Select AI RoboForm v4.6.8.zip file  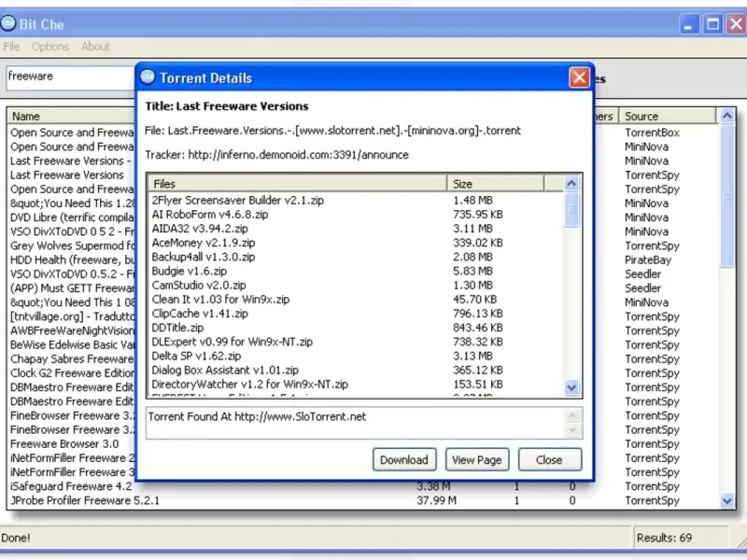click(209, 215)
